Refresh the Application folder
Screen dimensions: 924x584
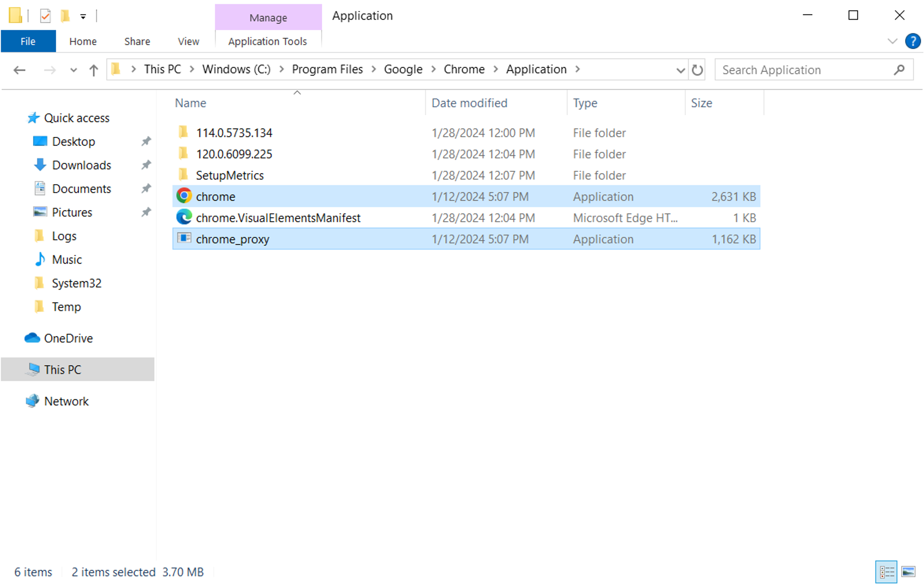pos(697,70)
